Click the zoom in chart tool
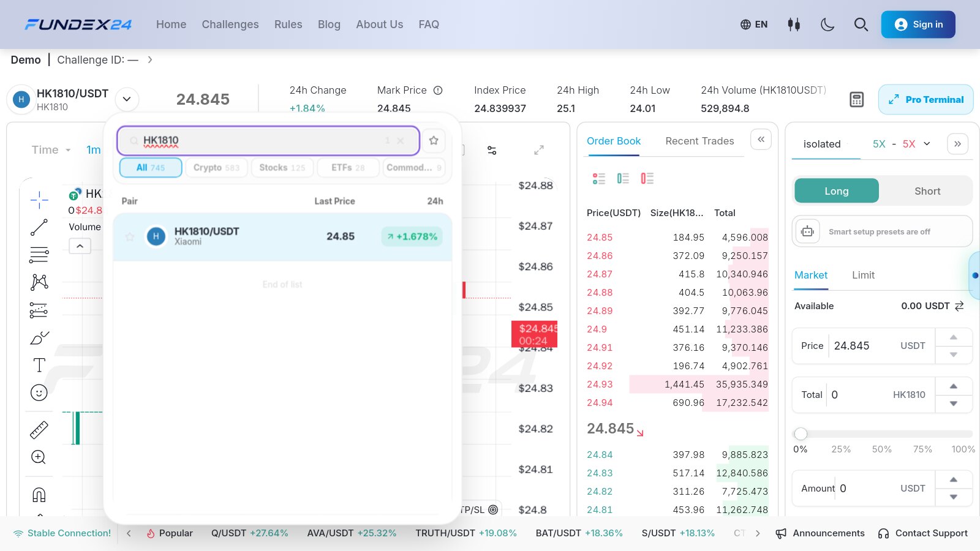980x551 pixels. tap(39, 457)
